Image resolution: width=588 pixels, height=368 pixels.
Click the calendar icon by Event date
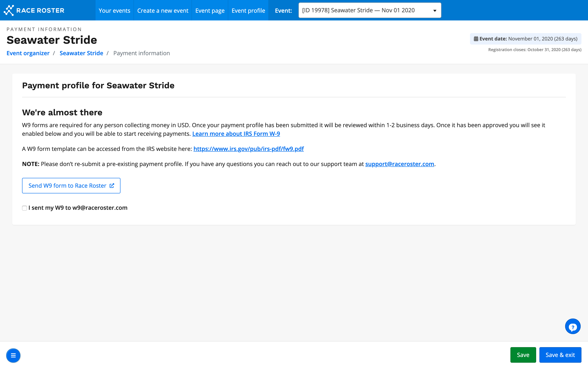476,39
